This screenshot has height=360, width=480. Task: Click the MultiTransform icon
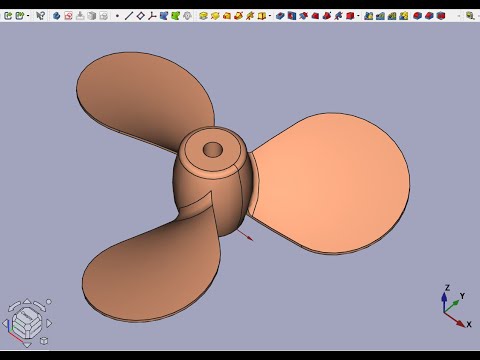click(404, 15)
